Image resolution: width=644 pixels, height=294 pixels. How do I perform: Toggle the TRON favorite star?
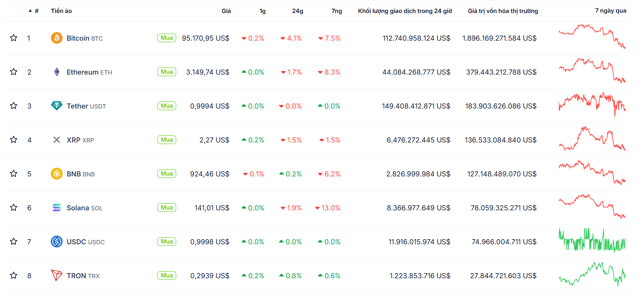pyautogui.click(x=14, y=275)
